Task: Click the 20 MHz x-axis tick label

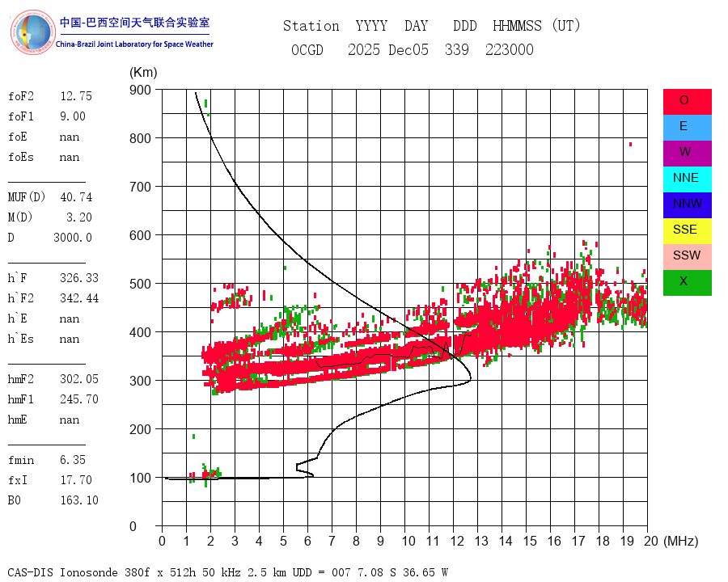Action: [651, 541]
